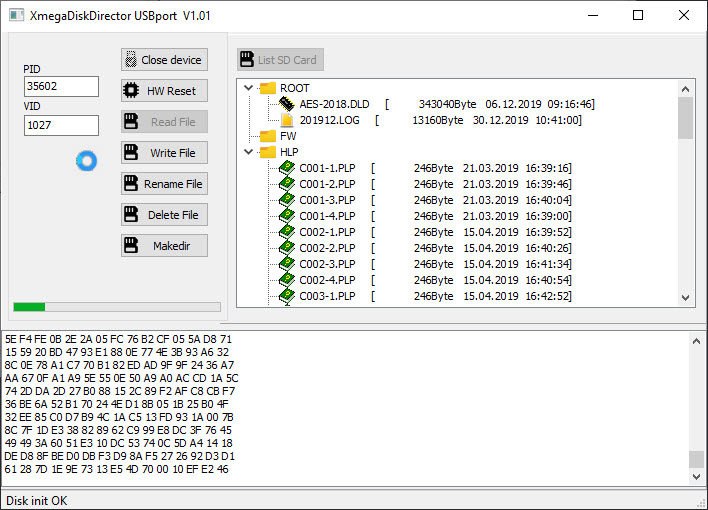Select the ROOT folder label
This screenshot has width=708, height=510.
tap(295, 88)
